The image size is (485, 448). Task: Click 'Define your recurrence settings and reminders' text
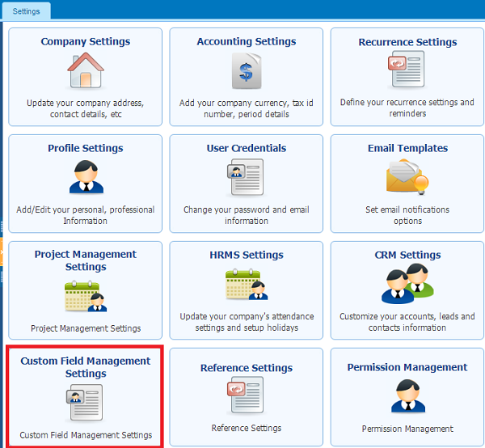pos(407,108)
